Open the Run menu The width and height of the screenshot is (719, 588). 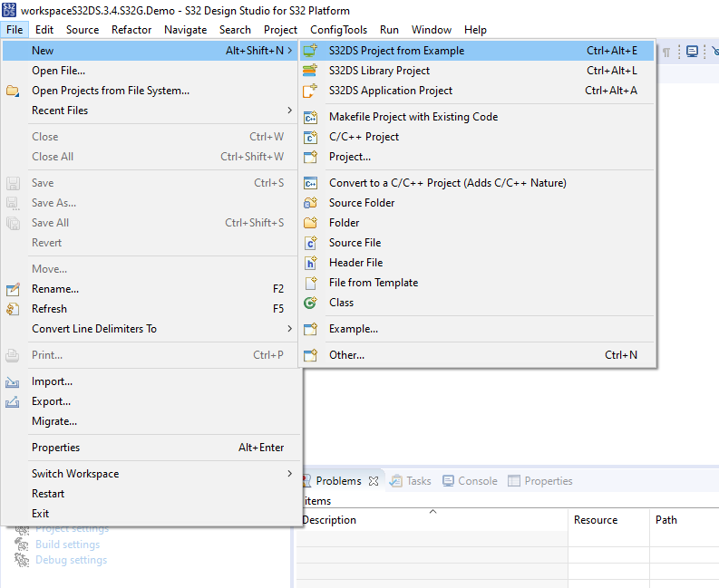(389, 30)
